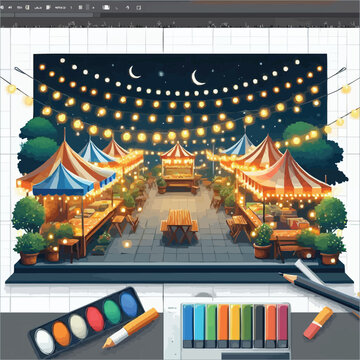Pick the blue paint in the oval palette
This screenshot has width=360, height=360.
(x=129, y=304)
